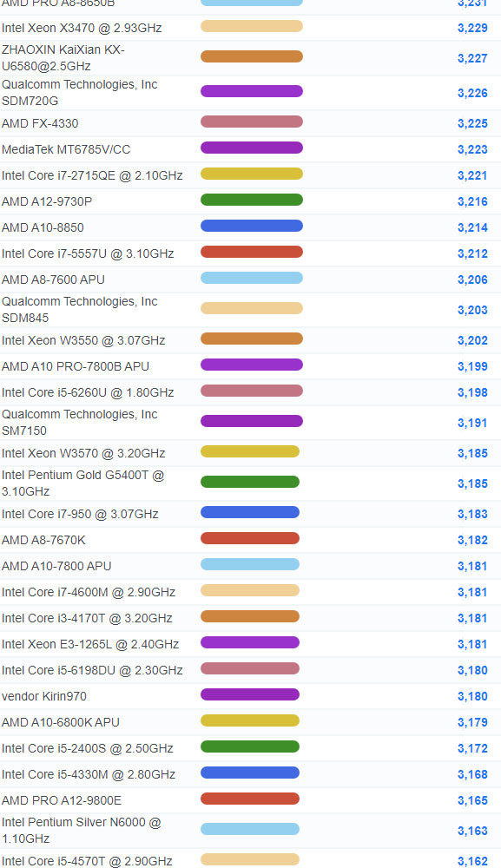The height and width of the screenshot is (868, 501).
Task: Open Intel Core i5-6260U @ 1.80GHz
Action: coord(88,392)
